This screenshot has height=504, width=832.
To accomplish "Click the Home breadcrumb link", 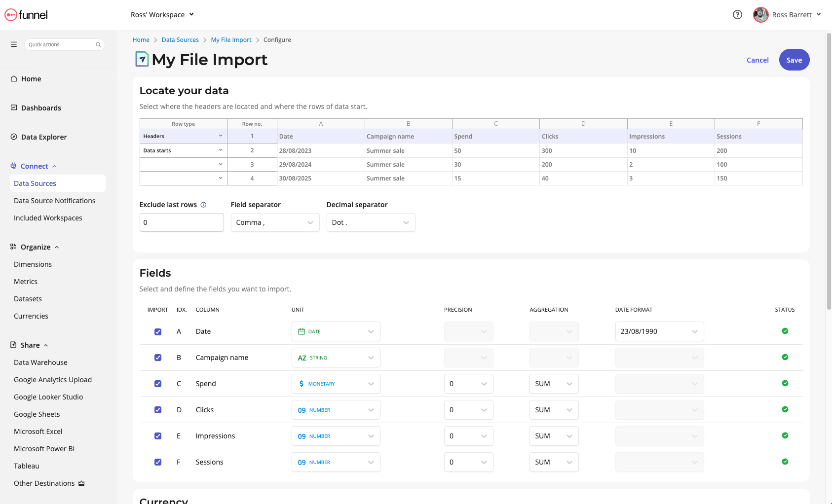I will point(141,40).
